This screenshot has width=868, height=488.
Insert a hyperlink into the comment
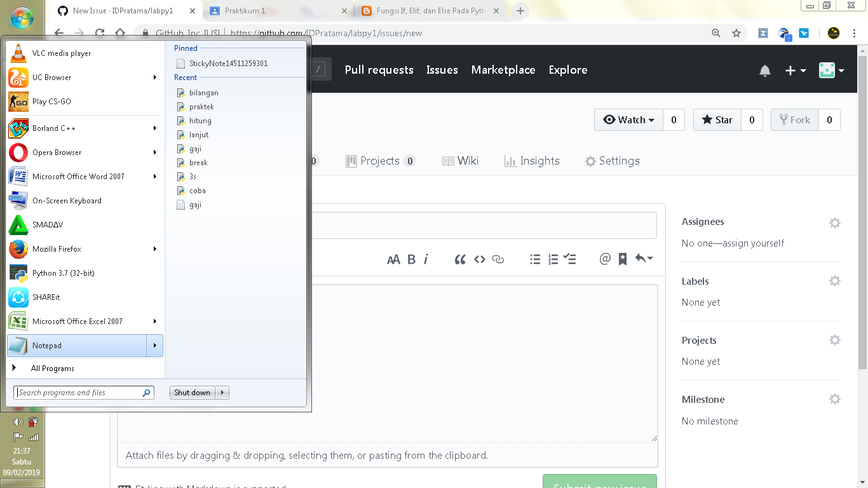pos(498,259)
